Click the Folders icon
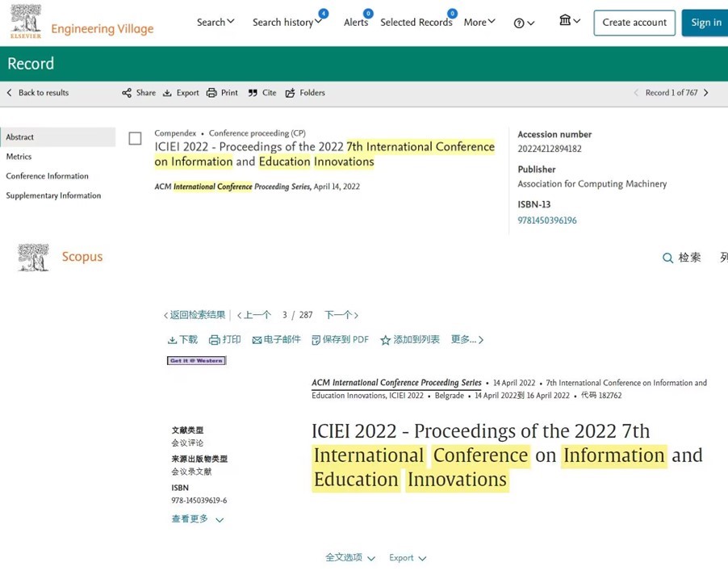Screen dimensions: 728x579 point(291,93)
